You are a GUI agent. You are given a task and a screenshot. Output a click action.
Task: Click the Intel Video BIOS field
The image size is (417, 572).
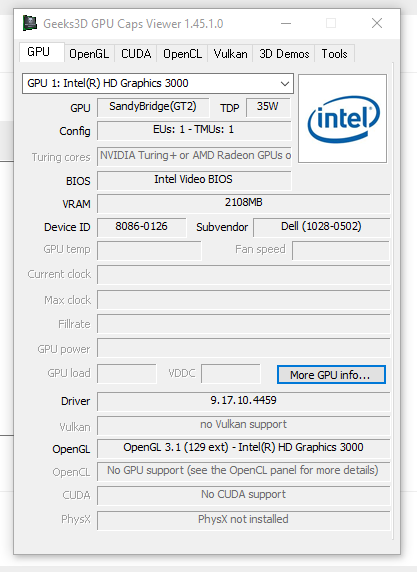pyautogui.click(x=194, y=180)
